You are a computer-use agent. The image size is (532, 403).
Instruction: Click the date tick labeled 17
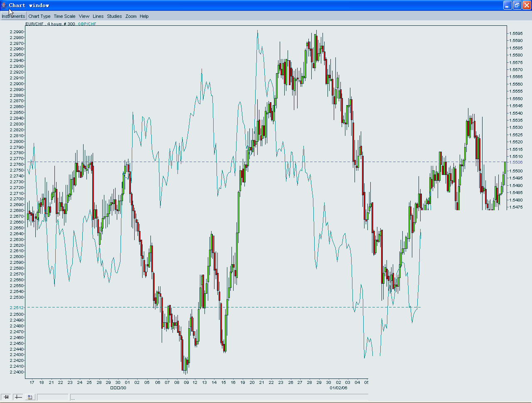pos(32,382)
